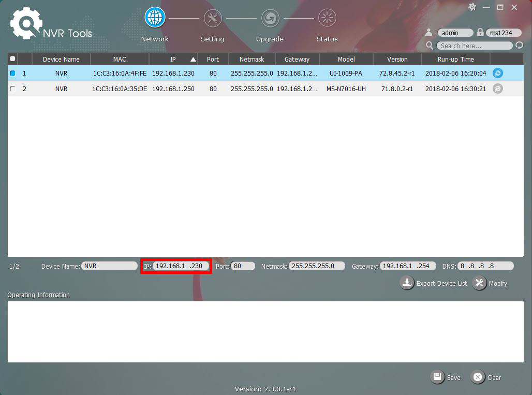Open the settings gear in the titlebar
The image size is (532, 395).
pyautogui.click(x=471, y=8)
